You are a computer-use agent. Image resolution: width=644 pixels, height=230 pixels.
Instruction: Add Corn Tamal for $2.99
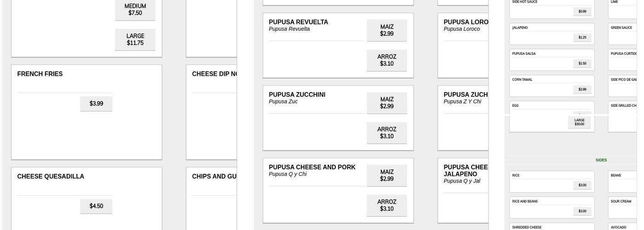pos(582,89)
